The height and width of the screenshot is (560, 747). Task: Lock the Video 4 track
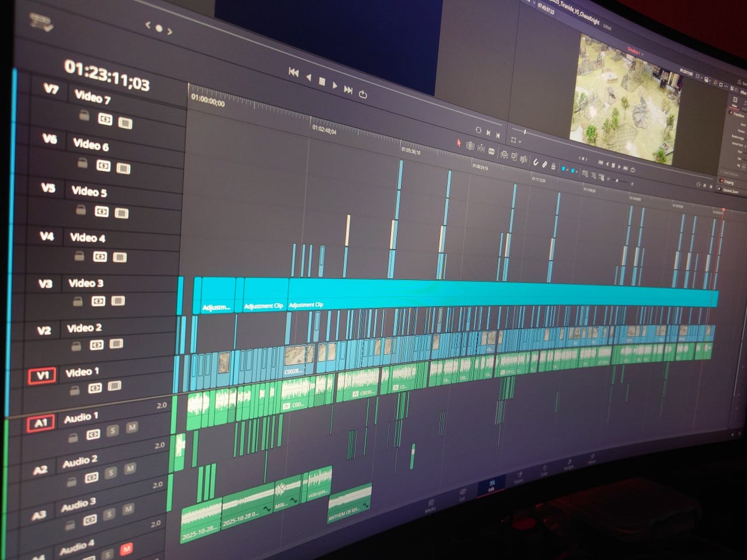[x=79, y=255]
